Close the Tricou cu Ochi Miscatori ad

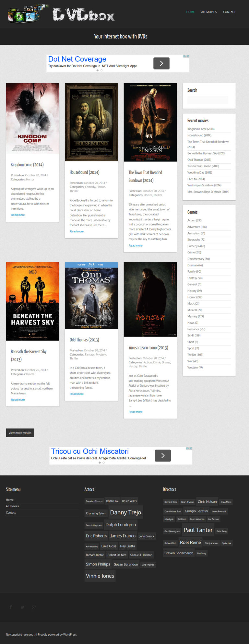click(x=191, y=448)
